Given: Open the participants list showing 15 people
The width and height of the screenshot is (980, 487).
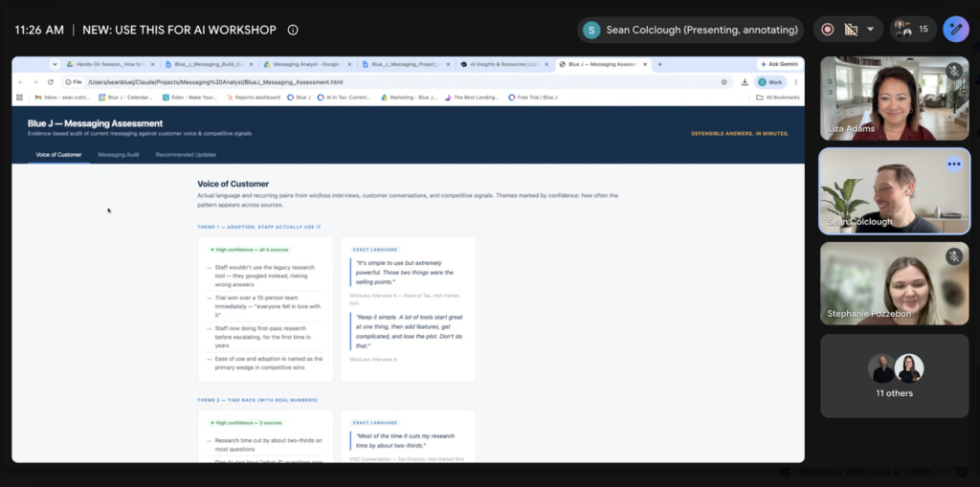Looking at the screenshot, I should click(x=912, y=30).
